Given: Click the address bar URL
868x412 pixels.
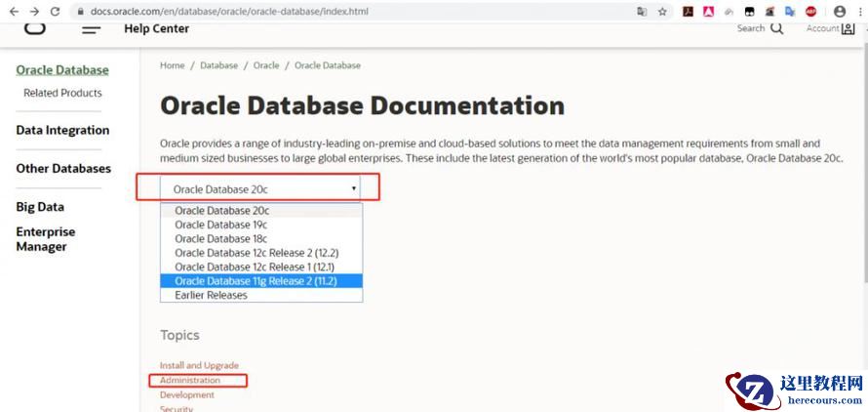Looking at the screenshot, I should (228, 11).
